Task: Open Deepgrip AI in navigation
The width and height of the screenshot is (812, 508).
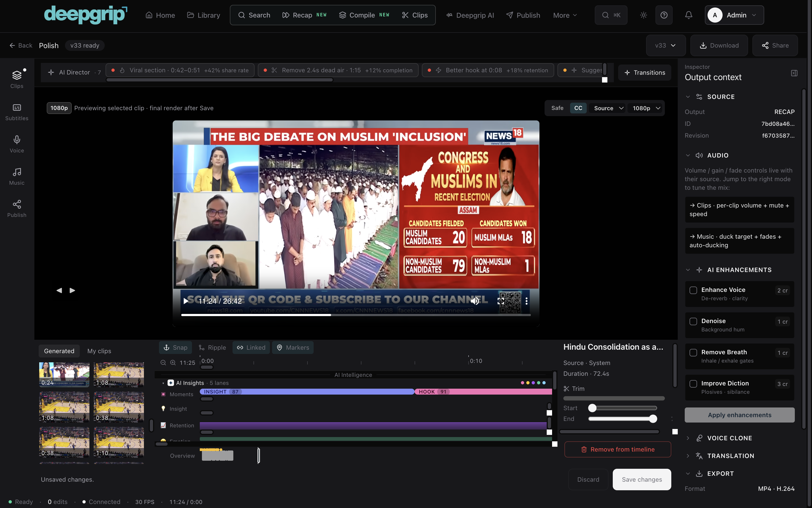Action: point(470,15)
